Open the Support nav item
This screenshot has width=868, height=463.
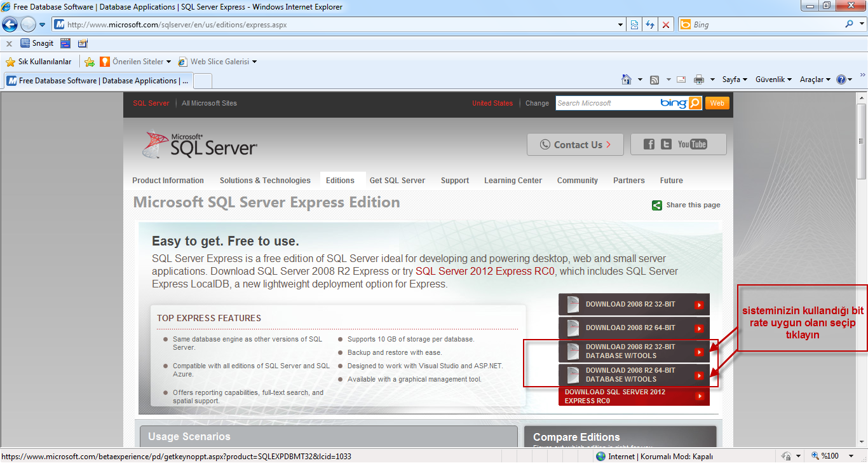(x=455, y=181)
